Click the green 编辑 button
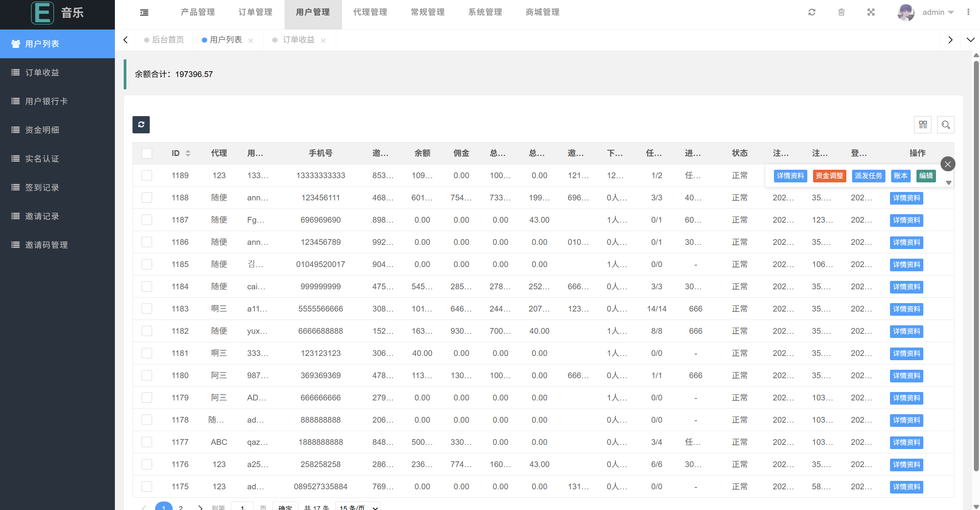980x510 pixels. pos(926,176)
